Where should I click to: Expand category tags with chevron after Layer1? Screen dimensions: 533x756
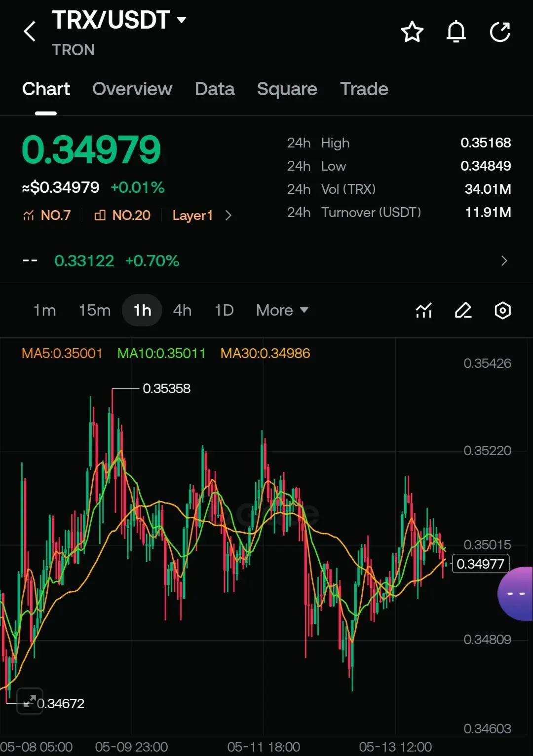pyautogui.click(x=228, y=216)
